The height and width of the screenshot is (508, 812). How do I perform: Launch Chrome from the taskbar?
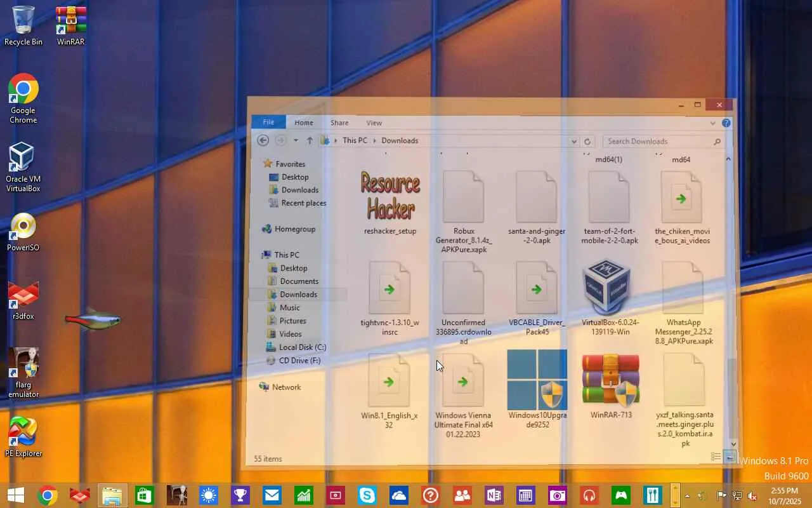click(48, 495)
